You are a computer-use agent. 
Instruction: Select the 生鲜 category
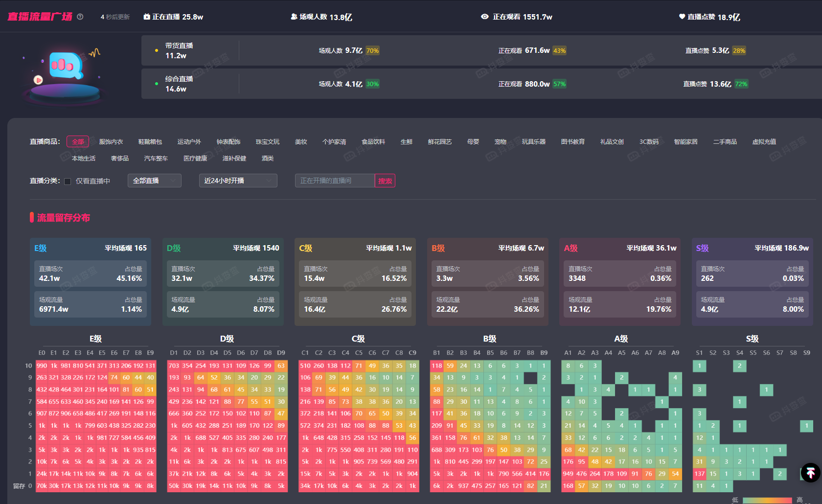coord(407,141)
